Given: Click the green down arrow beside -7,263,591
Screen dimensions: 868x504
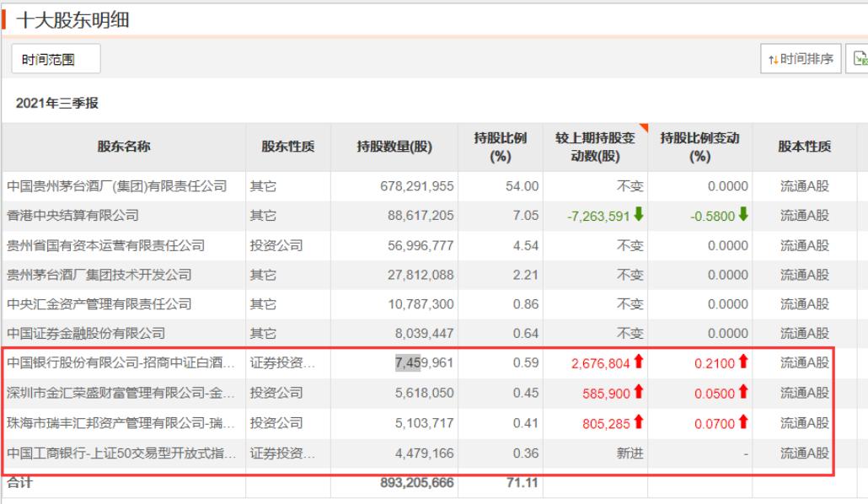Looking at the screenshot, I should point(639,214).
